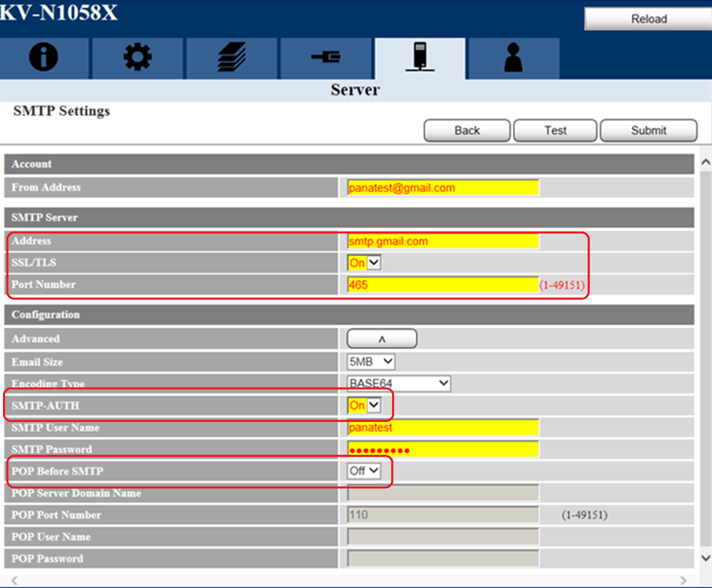The image size is (712, 588).
Task: Open the POP Before SMTP dropdown
Action: coord(364,471)
